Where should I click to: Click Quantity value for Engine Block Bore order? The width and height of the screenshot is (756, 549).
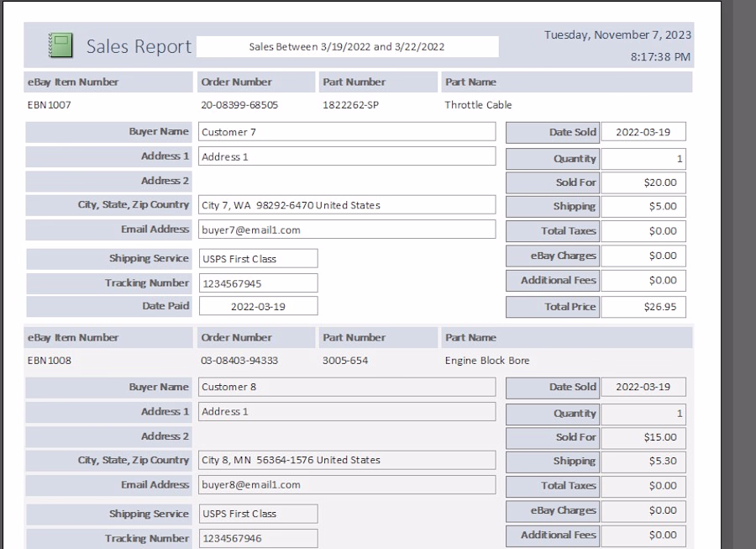[643, 414]
